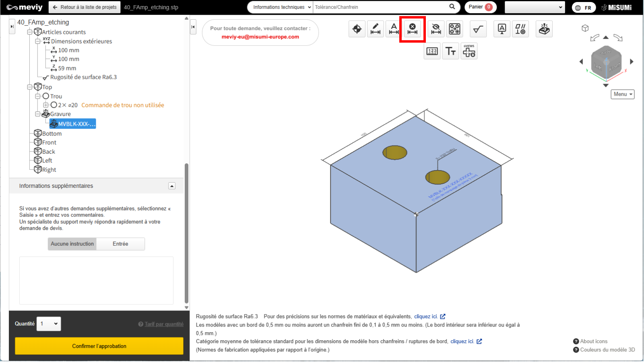Viewport: 644px width, 362px height.
Task: Toggle the hide dimensions eye icon
Action: 436,29
